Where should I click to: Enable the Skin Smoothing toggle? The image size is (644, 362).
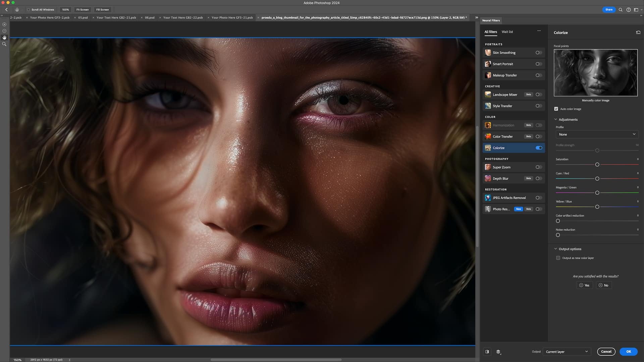point(538,53)
